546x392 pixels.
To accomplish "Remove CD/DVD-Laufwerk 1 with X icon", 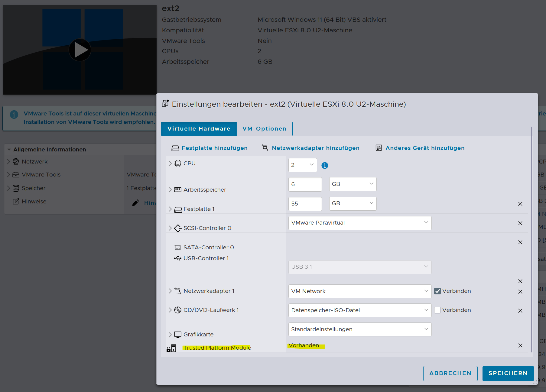I will pyautogui.click(x=520, y=311).
